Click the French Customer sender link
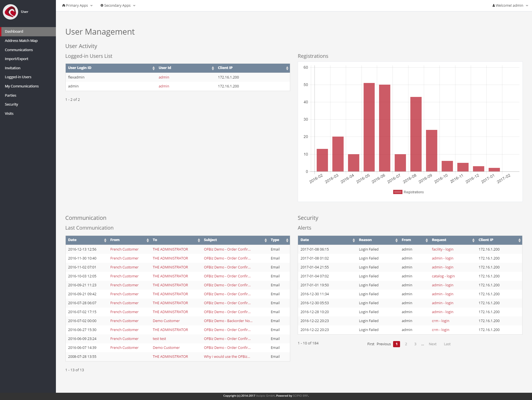The image size is (532, 400). pos(124,249)
